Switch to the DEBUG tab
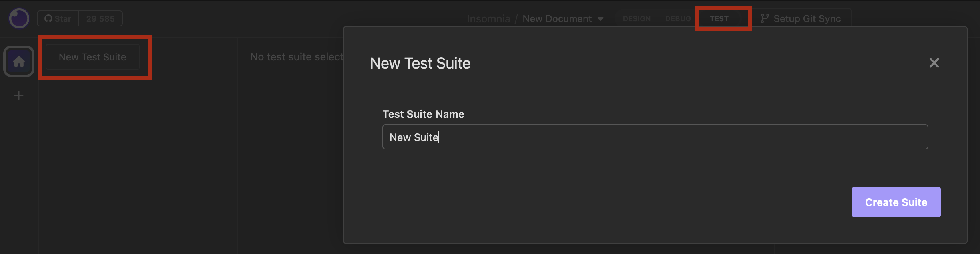 678,19
